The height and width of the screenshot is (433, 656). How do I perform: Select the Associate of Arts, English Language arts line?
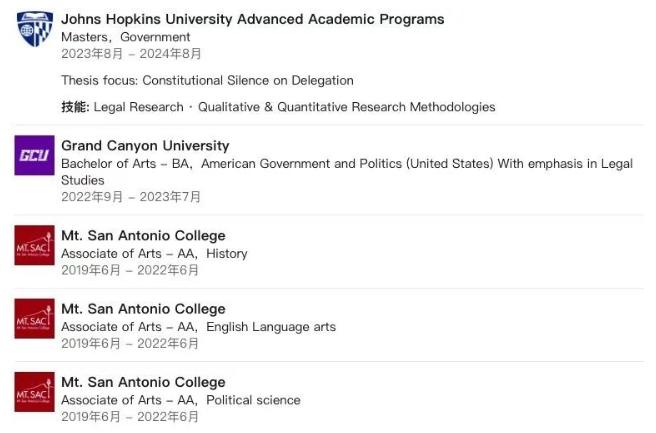(x=198, y=327)
